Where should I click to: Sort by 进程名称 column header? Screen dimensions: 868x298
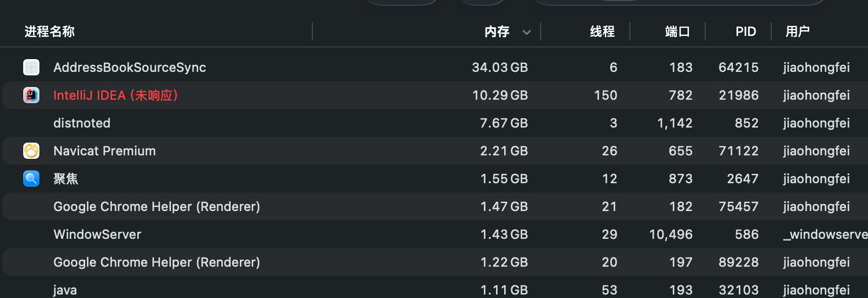(x=50, y=32)
